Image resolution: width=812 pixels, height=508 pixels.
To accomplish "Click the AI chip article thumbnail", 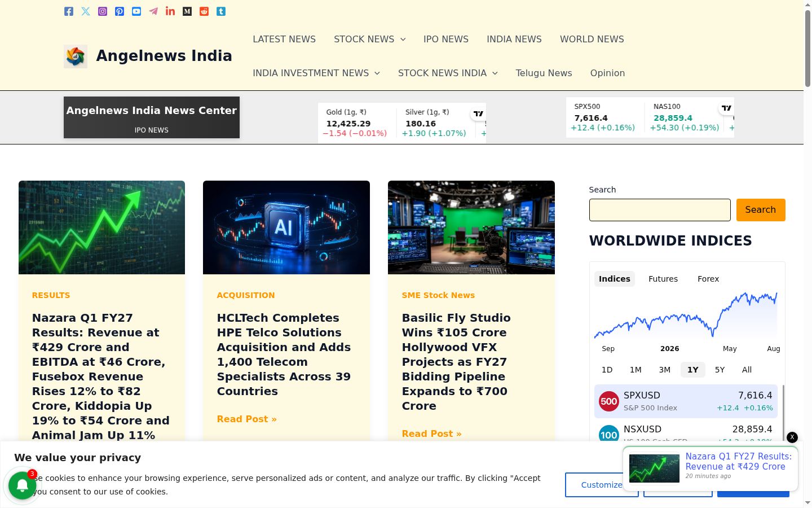I will (286, 227).
